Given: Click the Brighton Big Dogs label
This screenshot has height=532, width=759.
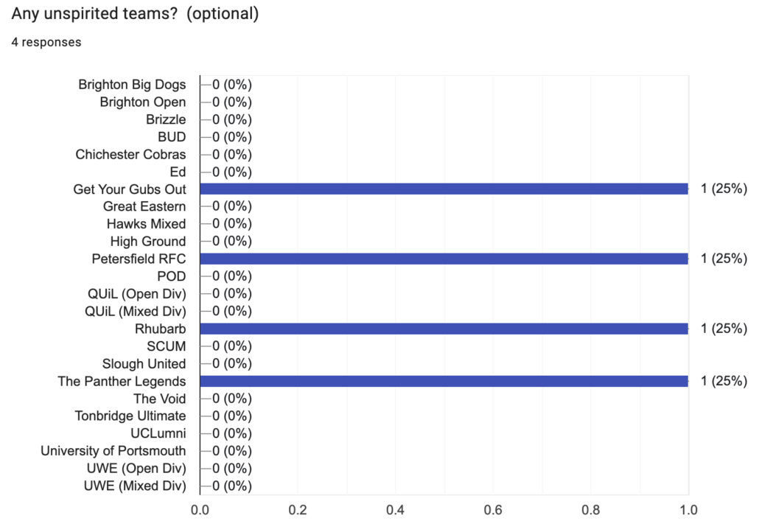Looking at the screenshot, I should point(132,84).
